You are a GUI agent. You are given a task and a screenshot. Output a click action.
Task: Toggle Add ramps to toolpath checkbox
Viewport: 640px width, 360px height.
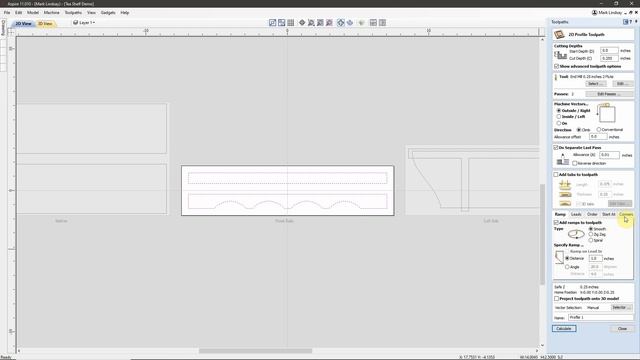click(x=556, y=223)
